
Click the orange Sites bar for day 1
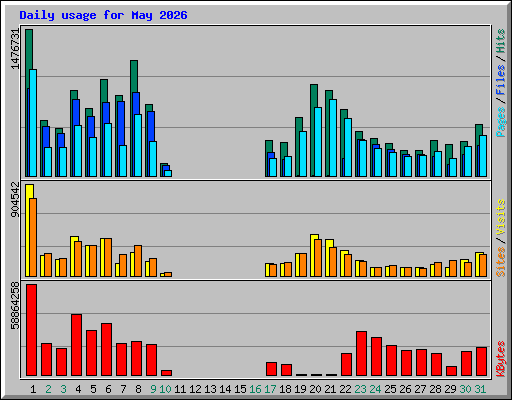point(33,237)
